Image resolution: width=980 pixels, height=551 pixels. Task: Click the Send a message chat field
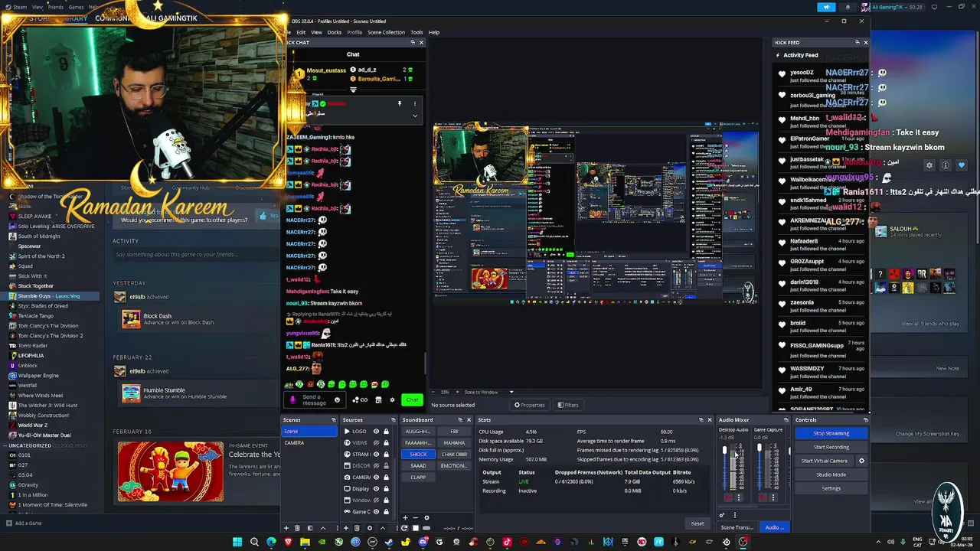(314, 399)
